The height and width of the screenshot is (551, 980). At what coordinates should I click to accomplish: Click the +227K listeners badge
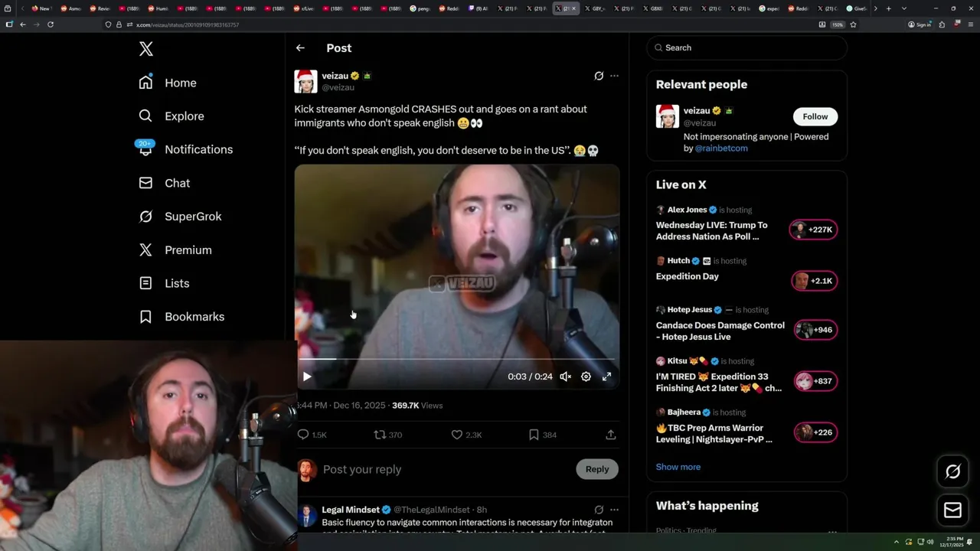coord(813,230)
